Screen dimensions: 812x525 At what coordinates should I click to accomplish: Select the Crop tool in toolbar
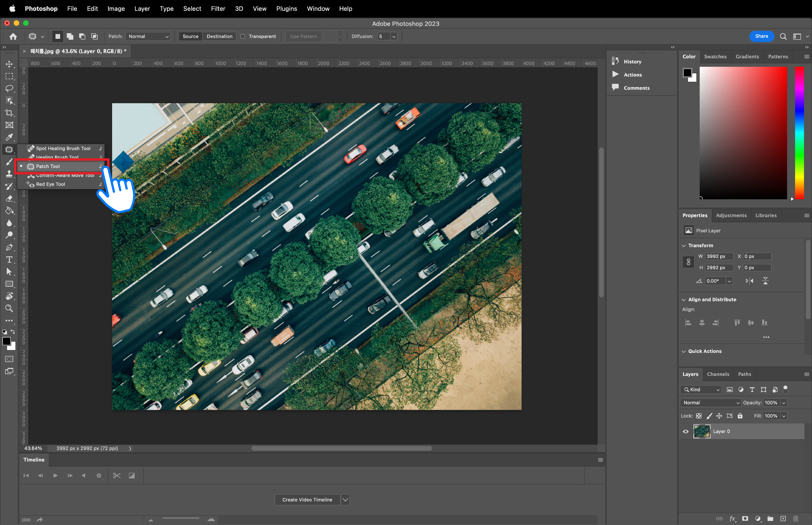pyautogui.click(x=9, y=113)
